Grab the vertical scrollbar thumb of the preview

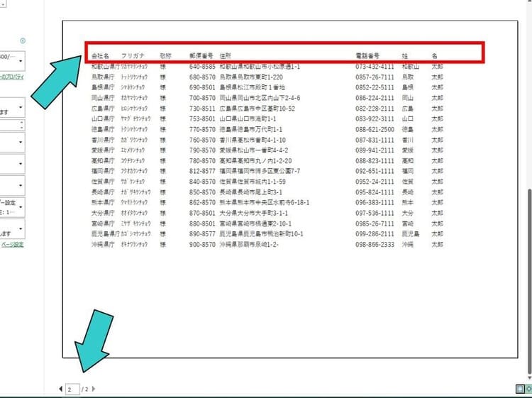[529, 282]
